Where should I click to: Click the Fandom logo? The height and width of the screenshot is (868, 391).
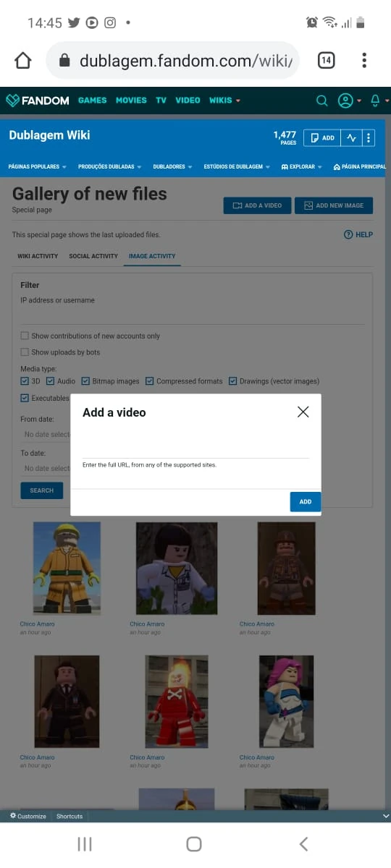pyautogui.click(x=38, y=101)
